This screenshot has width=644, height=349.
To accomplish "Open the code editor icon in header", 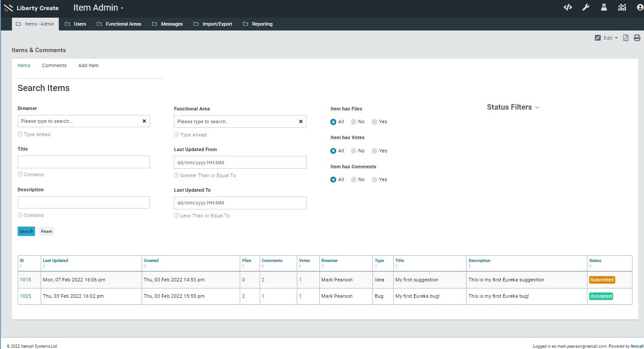I will [x=567, y=7].
